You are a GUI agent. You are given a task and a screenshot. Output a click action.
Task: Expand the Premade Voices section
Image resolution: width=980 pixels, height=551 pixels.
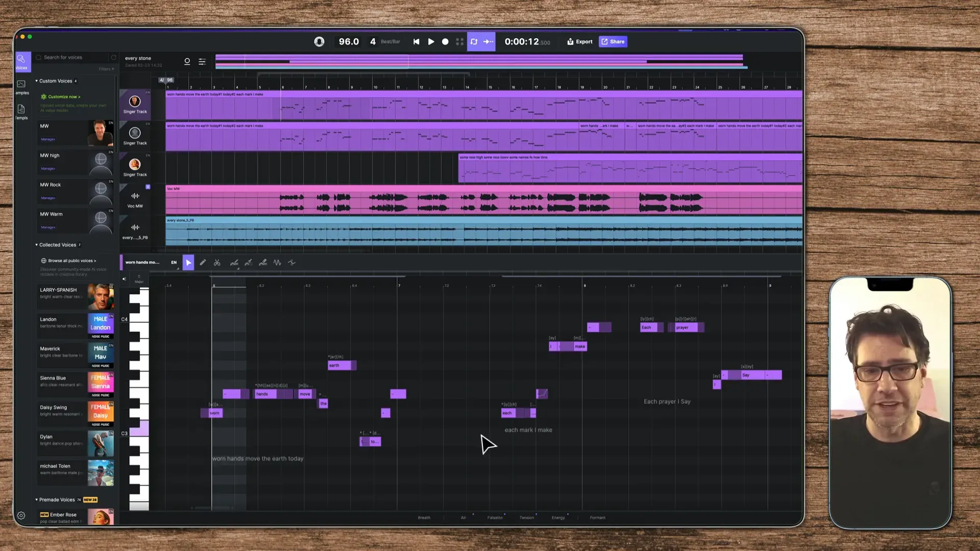click(x=36, y=499)
